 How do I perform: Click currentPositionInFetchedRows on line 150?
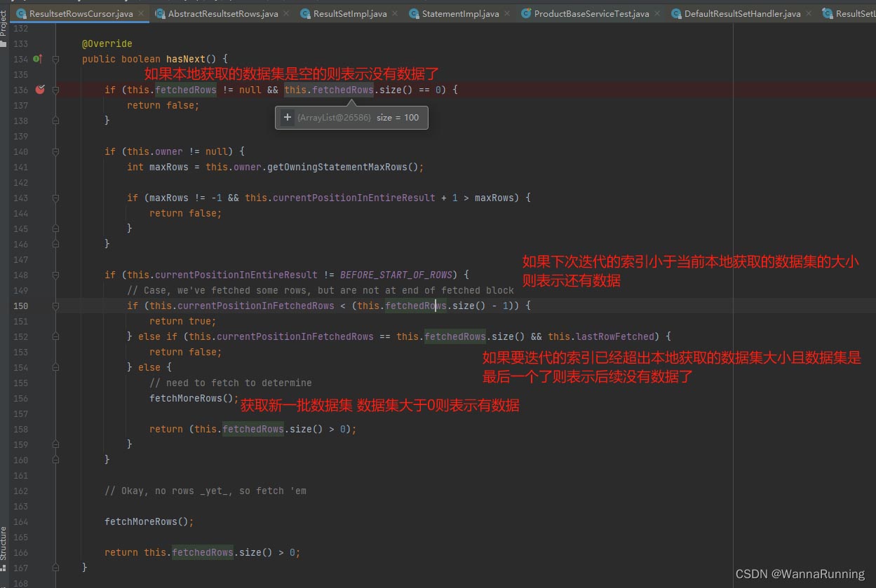click(x=256, y=306)
